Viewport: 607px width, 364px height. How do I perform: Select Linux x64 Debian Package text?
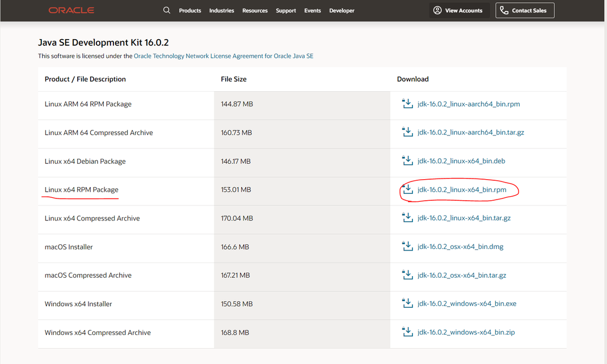[x=85, y=161]
